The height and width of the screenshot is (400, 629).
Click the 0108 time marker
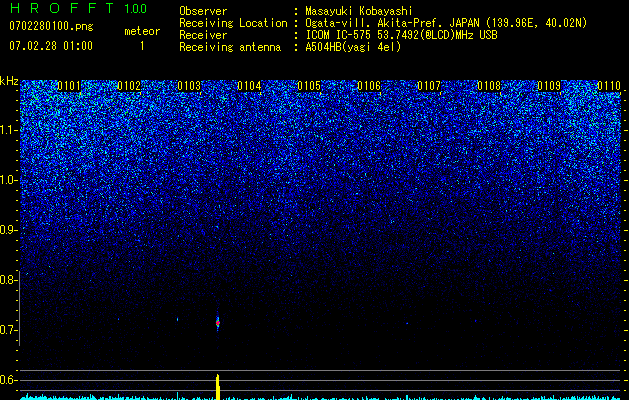489,86
